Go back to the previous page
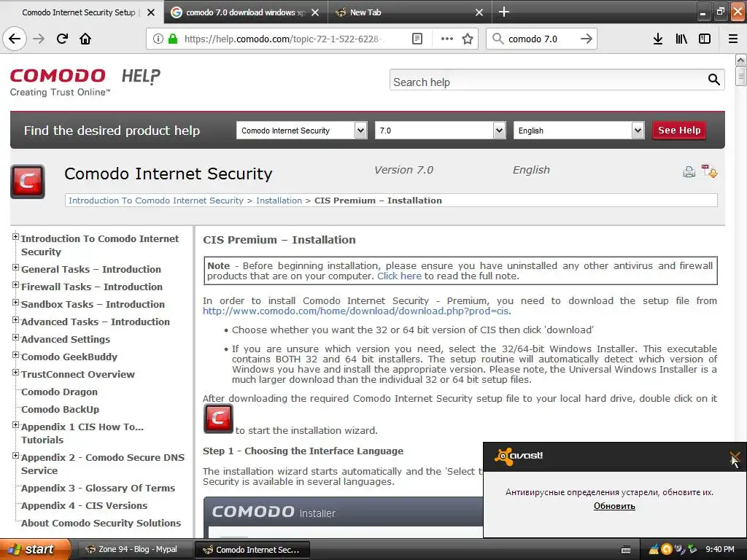This screenshot has height=560, width=747. (x=15, y=39)
